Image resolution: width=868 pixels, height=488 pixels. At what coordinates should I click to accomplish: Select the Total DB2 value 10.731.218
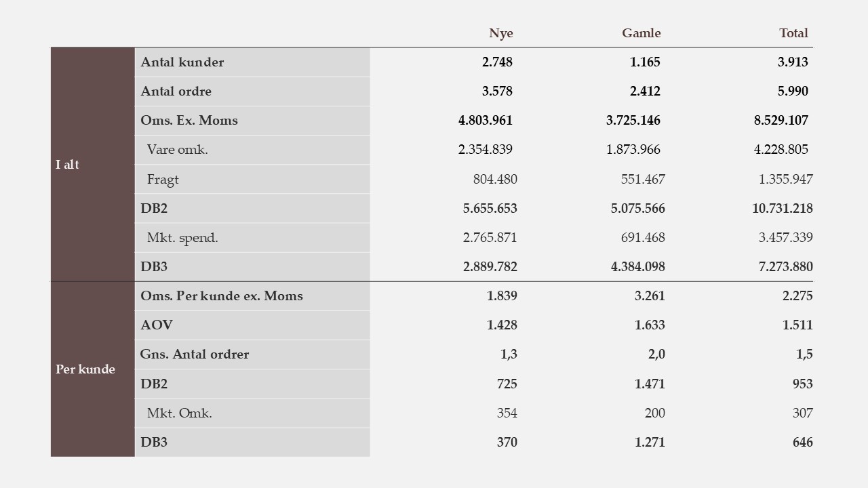(782, 209)
